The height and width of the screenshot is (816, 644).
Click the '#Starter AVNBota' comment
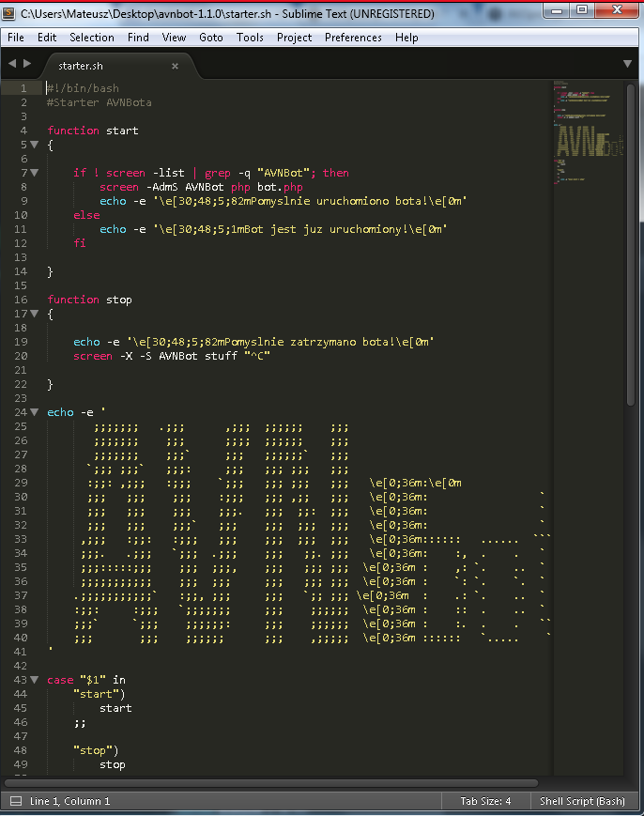click(100, 102)
